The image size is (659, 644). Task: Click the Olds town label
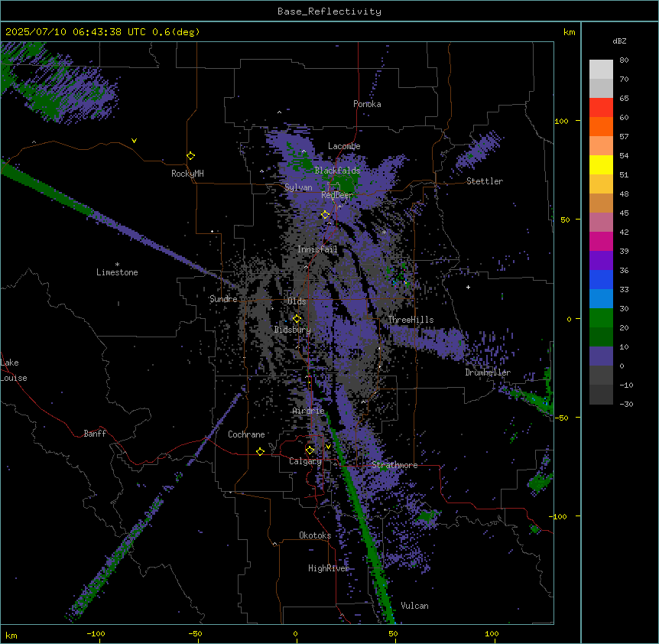297,301
